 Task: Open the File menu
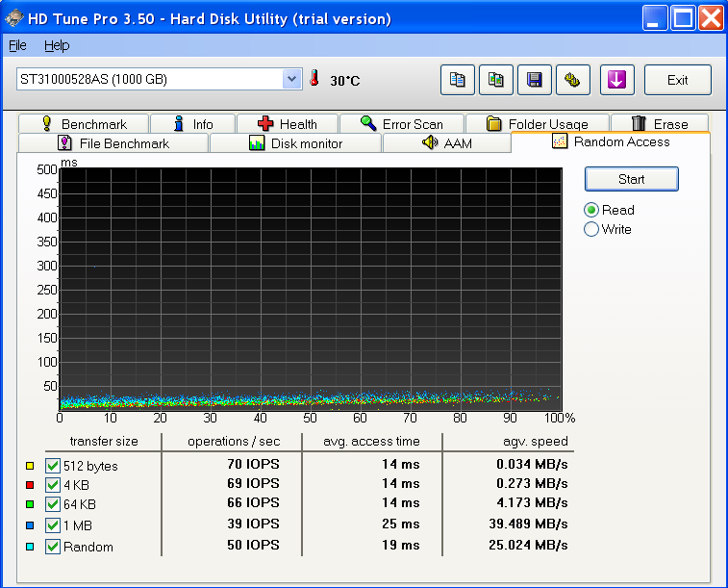(x=17, y=45)
